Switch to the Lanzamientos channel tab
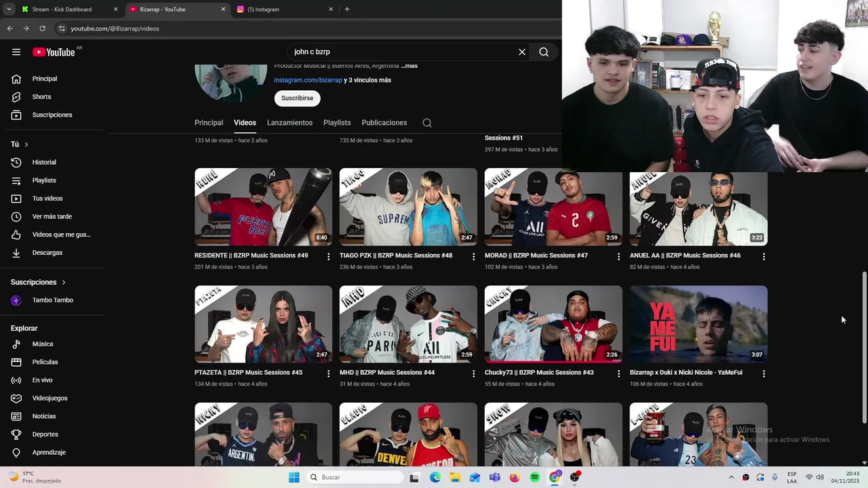Viewport: 868px width, 488px height. pyautogui.click(x=290, y=123)
